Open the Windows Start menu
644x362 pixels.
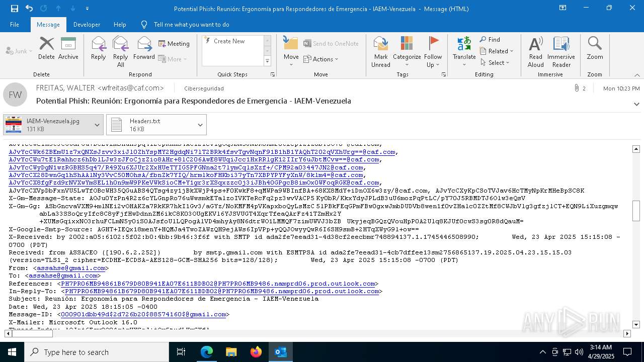(x=12, y=352)
